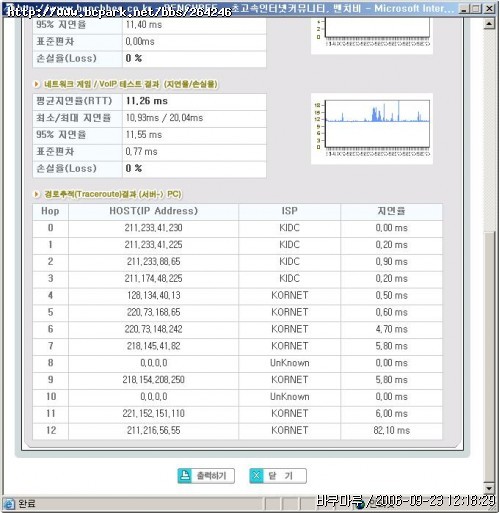Click the standard deviation value 0.77 ms
This screenshot has width=500, height=513.
click(x=141, y=152)
